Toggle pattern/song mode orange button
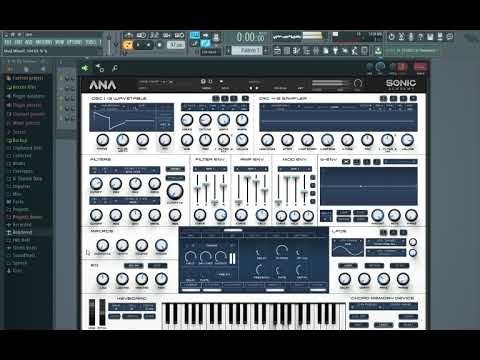 (x=127, y=45)
